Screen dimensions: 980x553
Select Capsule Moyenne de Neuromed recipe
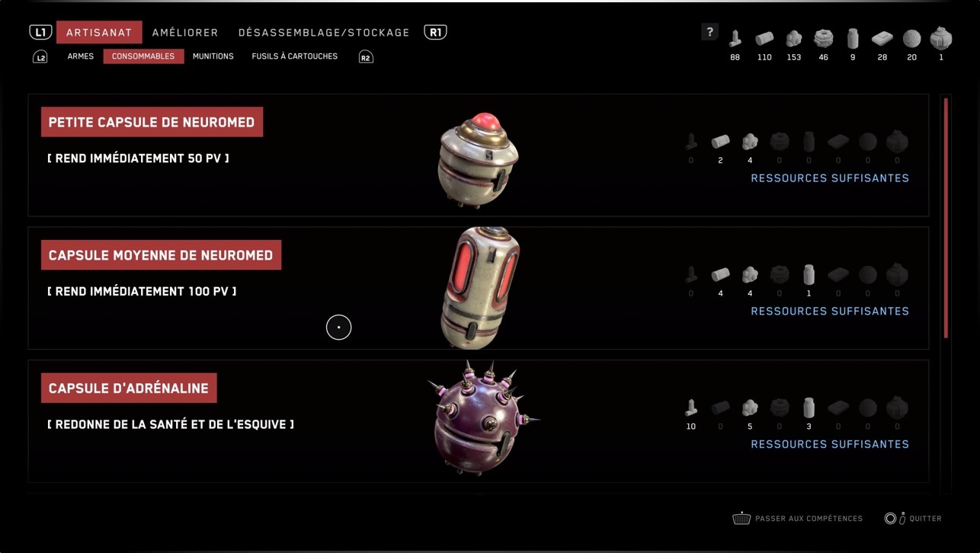[478, 288]
